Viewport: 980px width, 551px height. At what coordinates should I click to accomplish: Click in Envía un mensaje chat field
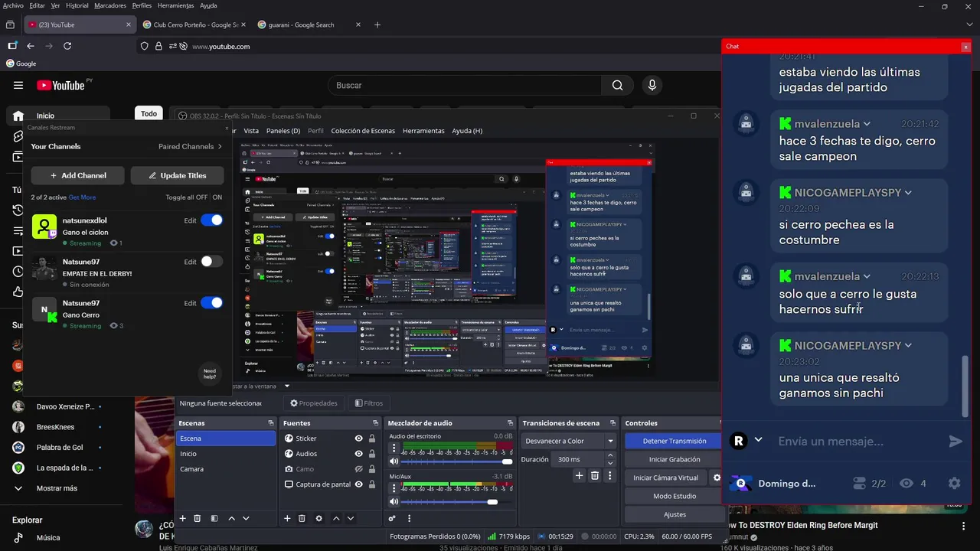coord(857,441)
